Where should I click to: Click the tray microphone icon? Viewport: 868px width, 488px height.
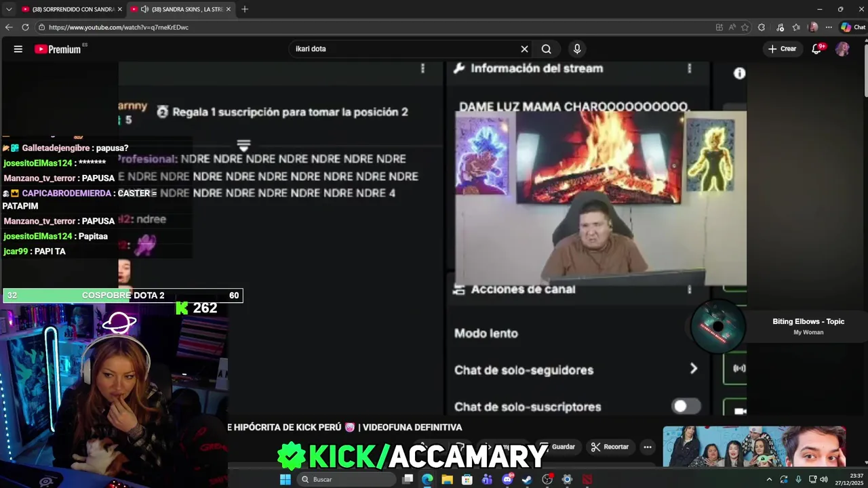[798, 479]
